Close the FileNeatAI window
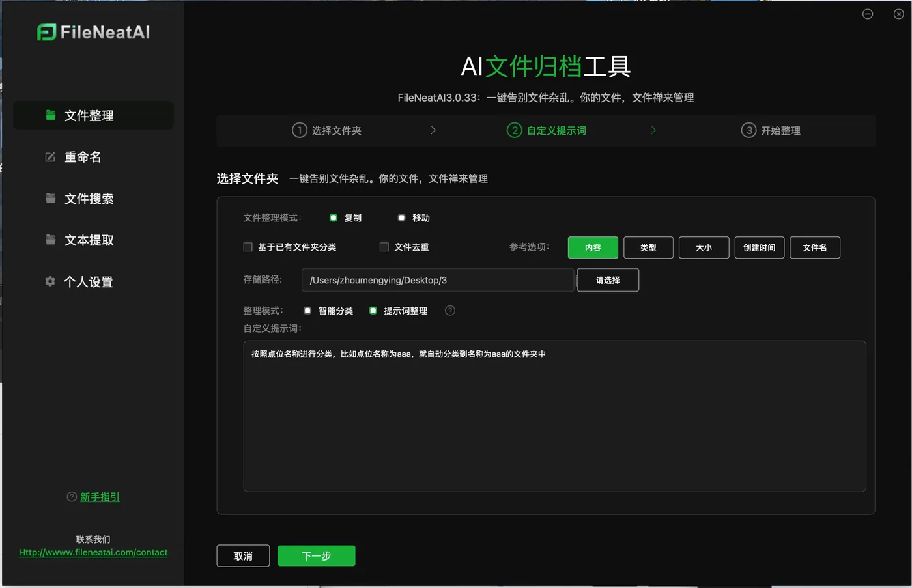This screenshot has width=912, height=588. 898,14
